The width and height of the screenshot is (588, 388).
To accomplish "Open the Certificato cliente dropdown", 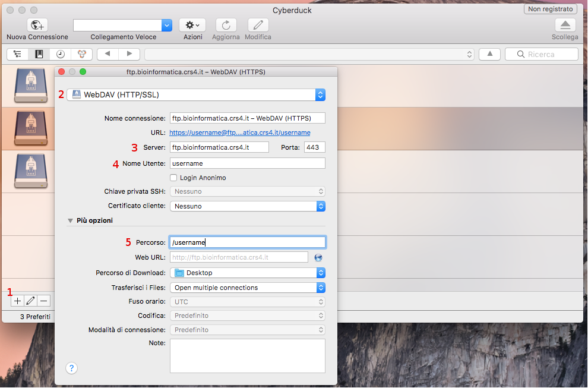I will [248, 206].
